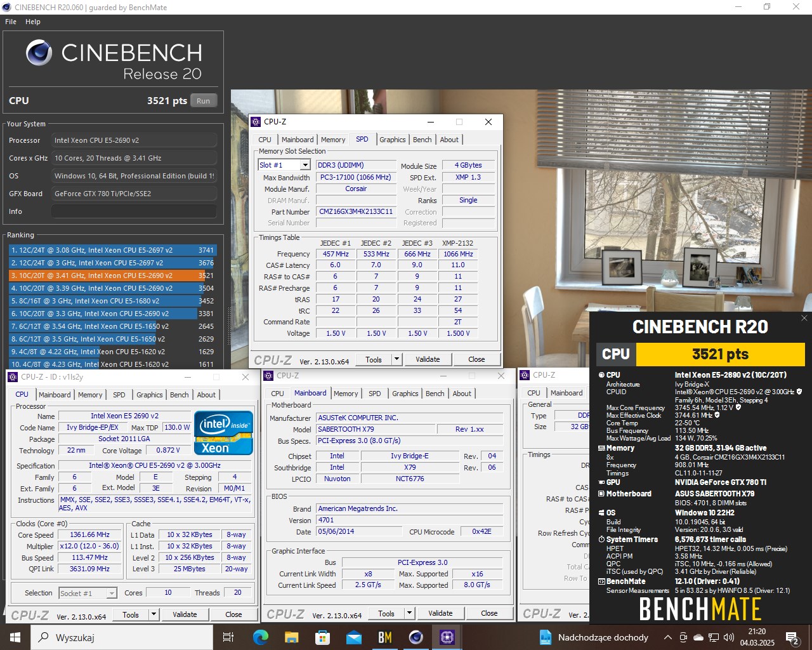The width and height of the screenshot is (812, 650).
Task: Open the volume tray icon
Action: click(728, 637)
